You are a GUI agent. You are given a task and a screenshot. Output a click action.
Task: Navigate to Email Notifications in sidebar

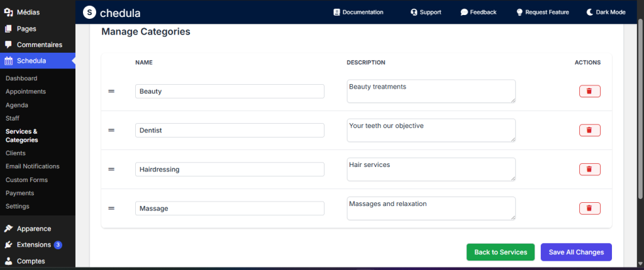(32, 166)
